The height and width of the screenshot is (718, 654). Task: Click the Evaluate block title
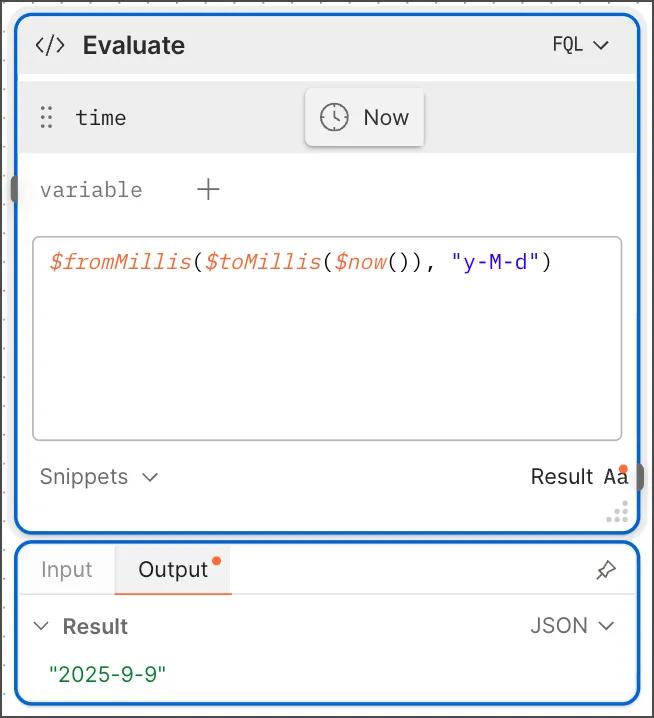(x=134, y=45)
